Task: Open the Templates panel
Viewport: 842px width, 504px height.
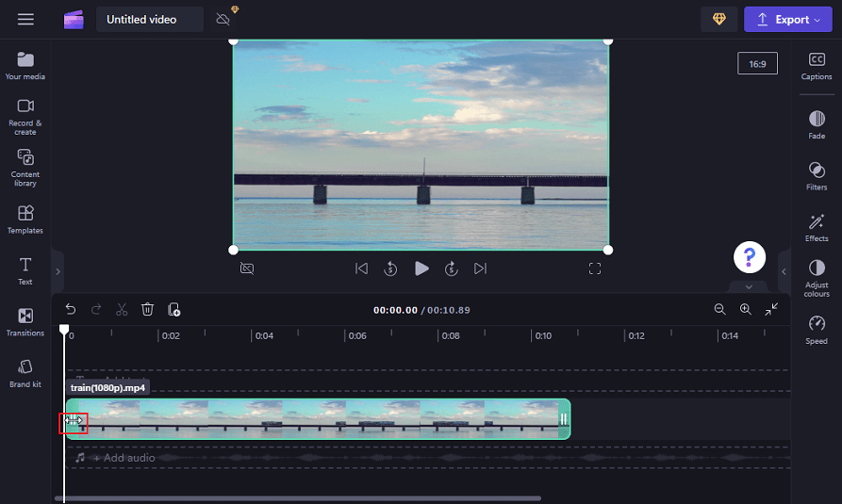Action: tap(25, 219)
